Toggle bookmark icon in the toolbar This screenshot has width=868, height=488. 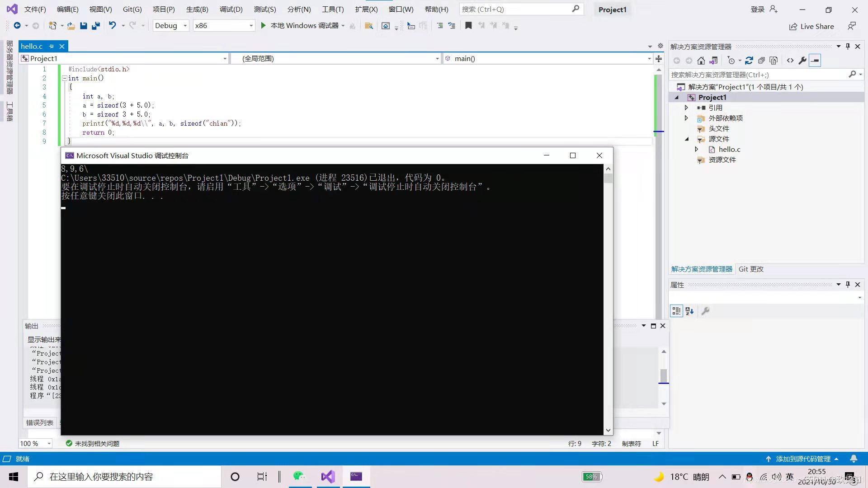468,26
